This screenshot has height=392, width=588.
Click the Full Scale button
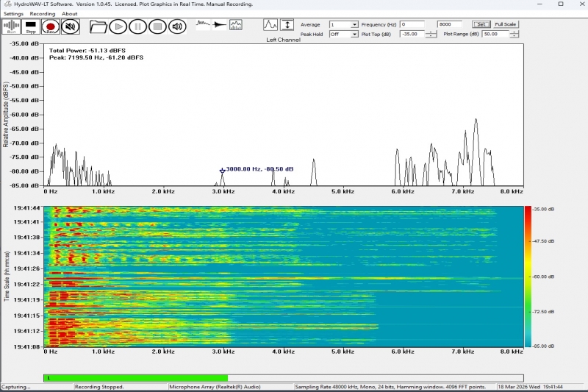click(506, 24)
